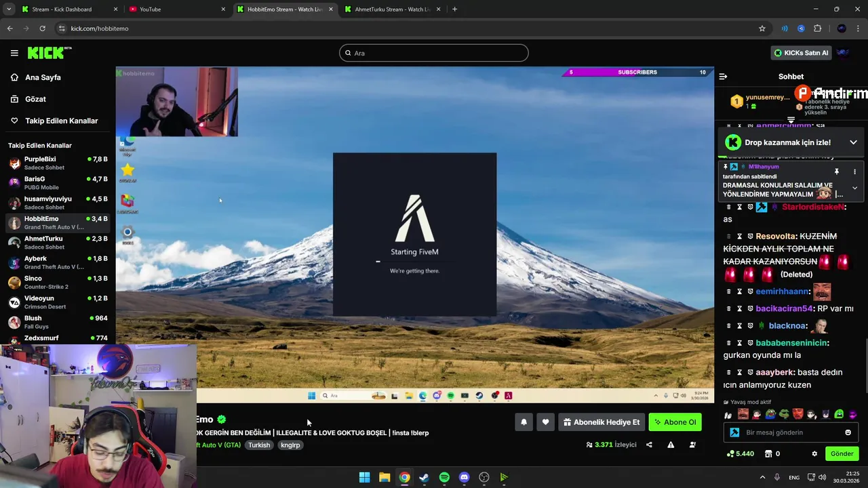The width and height of the screenshot is (868, 488).
Task: Click username bacikaciran54 in chat
Action: [x=784, y=308]
